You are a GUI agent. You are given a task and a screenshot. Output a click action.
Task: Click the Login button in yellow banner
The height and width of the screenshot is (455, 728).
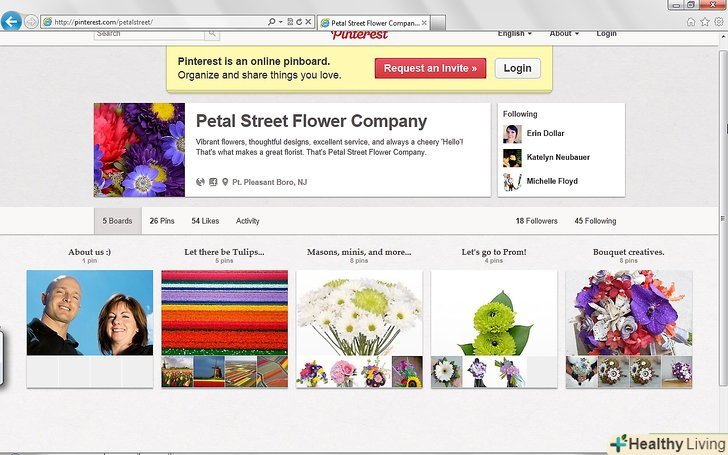click(518, 68)
